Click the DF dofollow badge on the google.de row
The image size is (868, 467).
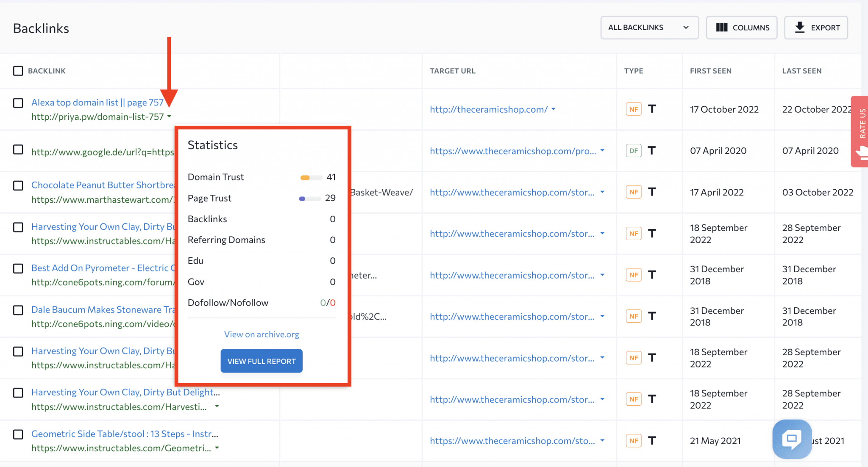point(633,150)
